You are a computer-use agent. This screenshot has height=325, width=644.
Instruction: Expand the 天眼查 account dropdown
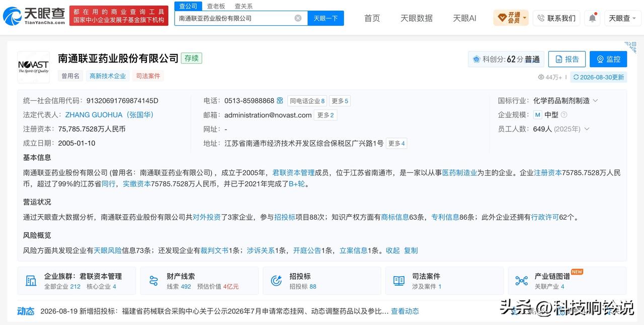pyautogui.click(x=623, y=18)
